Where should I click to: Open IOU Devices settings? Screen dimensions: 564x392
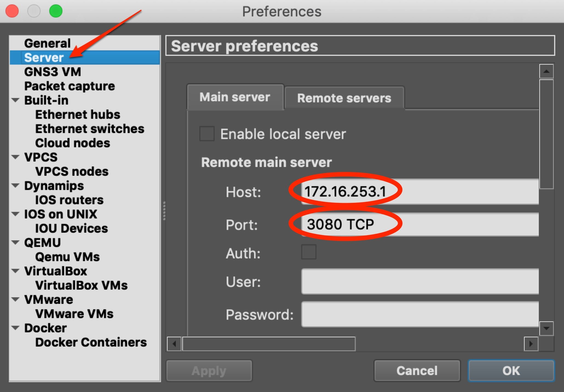click(85, 228)
